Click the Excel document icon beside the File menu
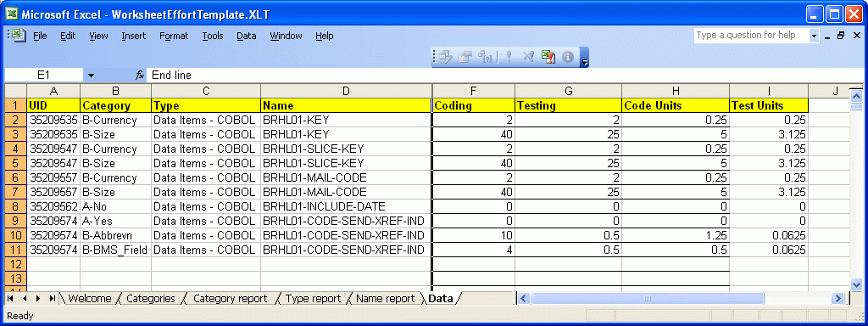868x326 pixels. 19,35
